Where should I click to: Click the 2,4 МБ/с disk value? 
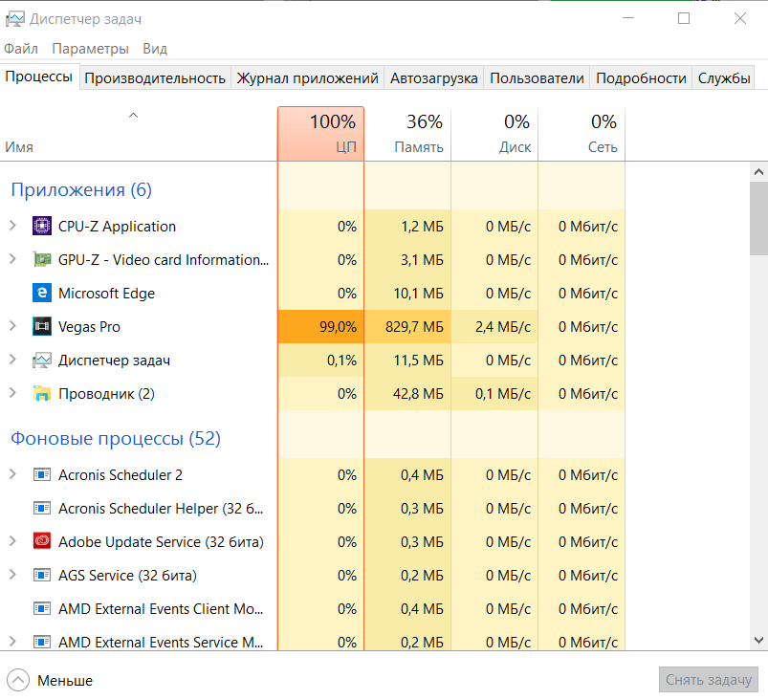503,327
